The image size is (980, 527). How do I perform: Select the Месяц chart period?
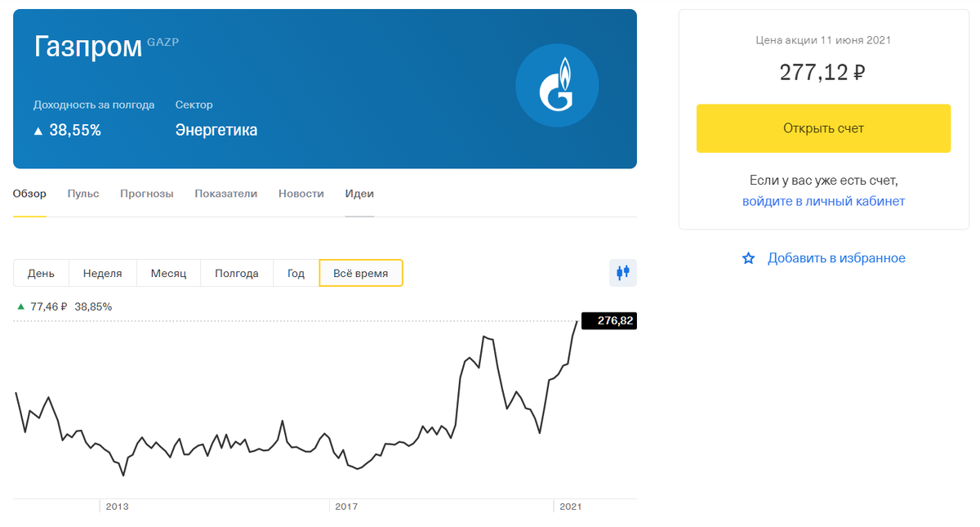[x=168, y=273]
